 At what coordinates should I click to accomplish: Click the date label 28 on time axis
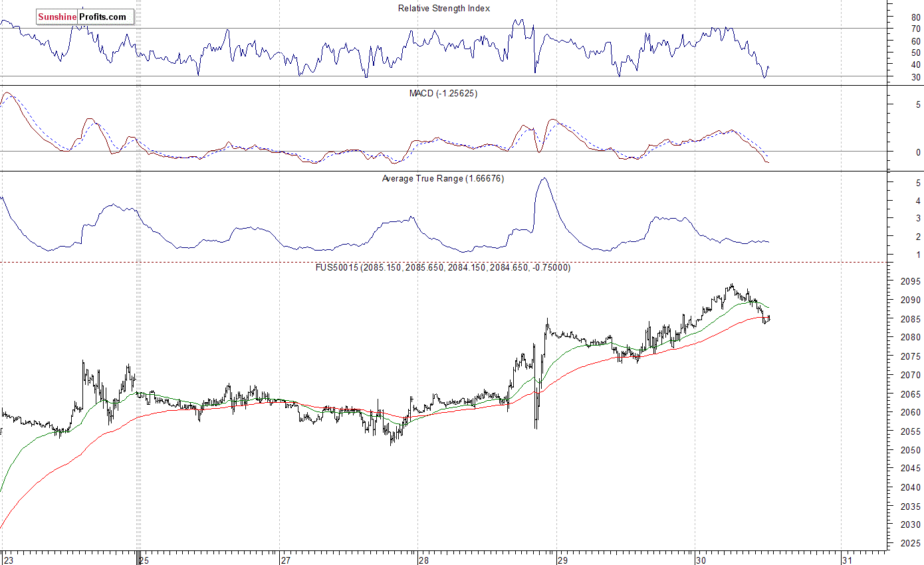click(x=424, y=560)
